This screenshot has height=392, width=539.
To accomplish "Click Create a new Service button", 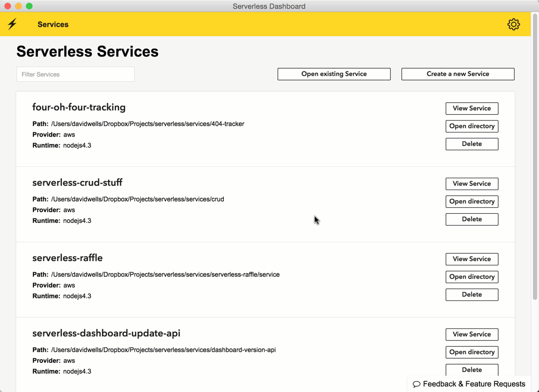I will (x=458, y=74).
